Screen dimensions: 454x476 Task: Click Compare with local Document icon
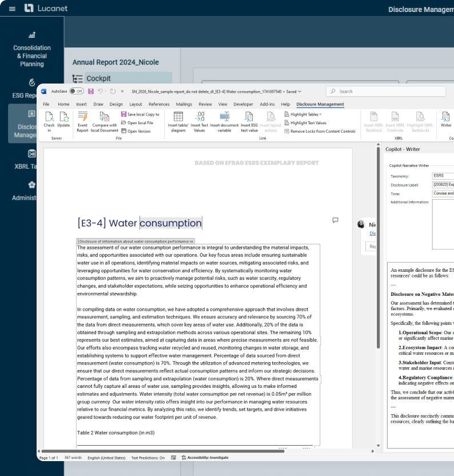(x=104, y=117)
